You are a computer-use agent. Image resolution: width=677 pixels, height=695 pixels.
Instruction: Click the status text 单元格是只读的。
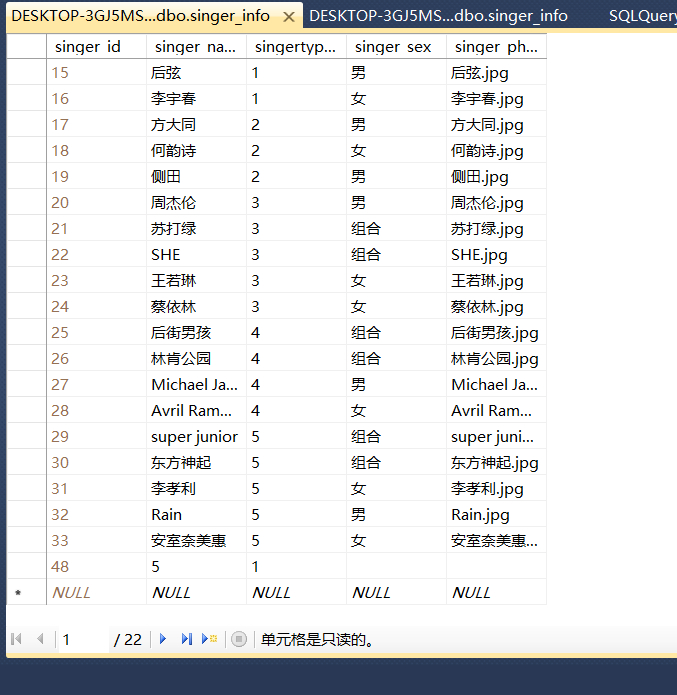pos(317,640)
